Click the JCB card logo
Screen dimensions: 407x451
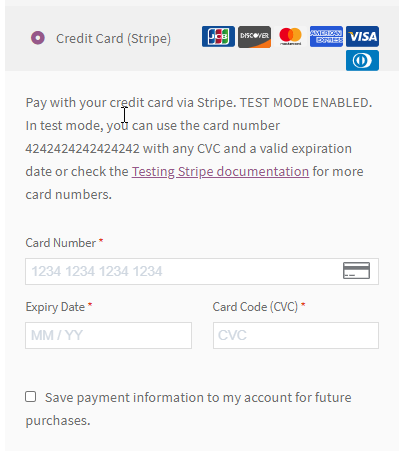pos(218,37)
